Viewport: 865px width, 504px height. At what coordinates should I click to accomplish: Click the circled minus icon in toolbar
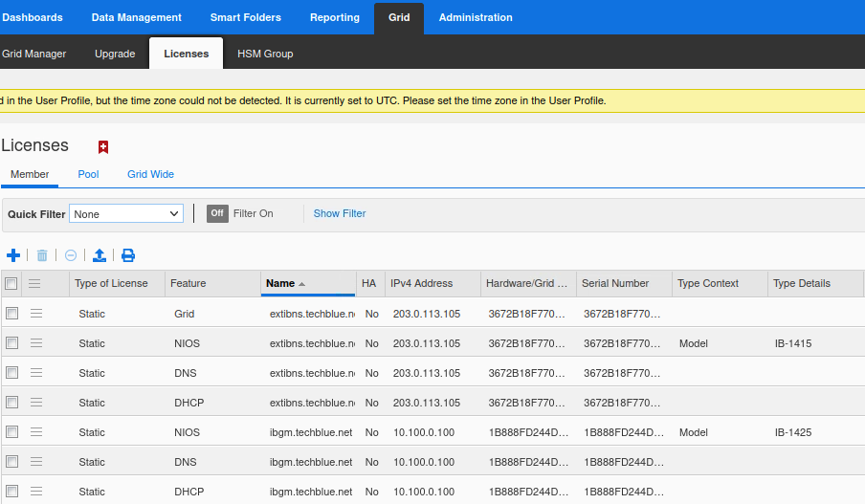click(71, 255)
